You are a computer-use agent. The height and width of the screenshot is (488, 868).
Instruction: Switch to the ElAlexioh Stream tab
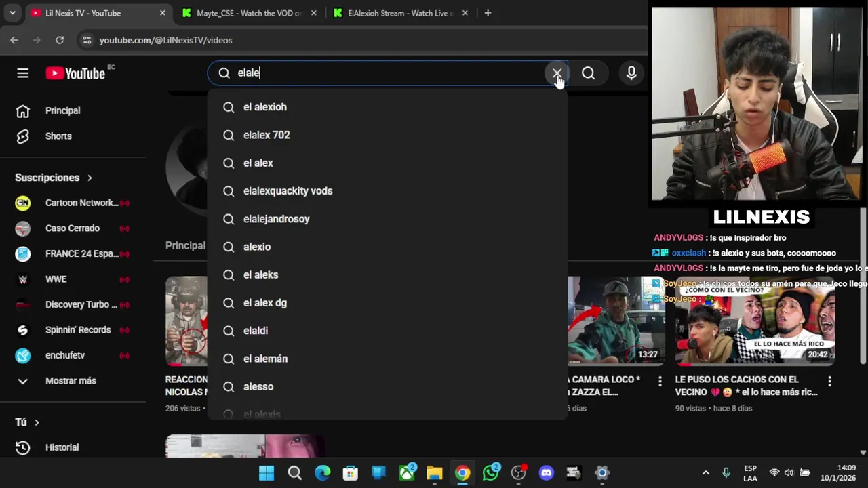click(400, 13)
